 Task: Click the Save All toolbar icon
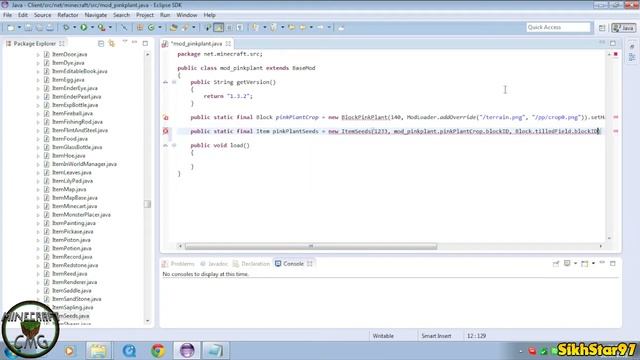tap(39, 27)
